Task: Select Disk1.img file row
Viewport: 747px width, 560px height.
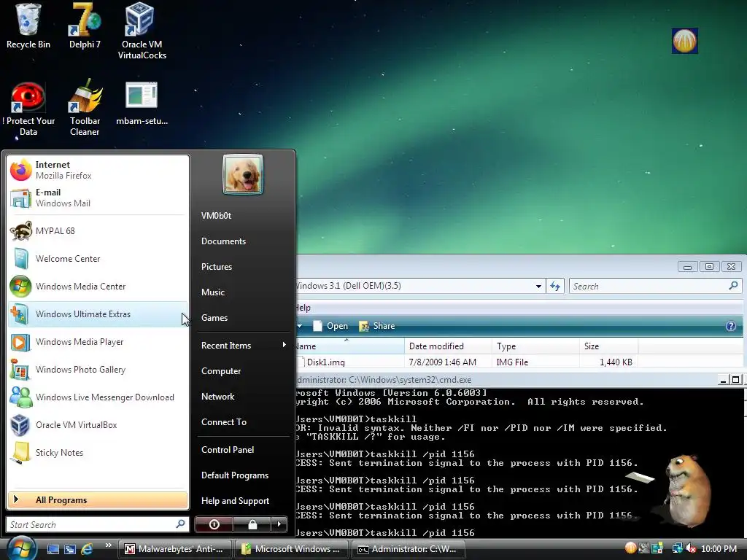Action: pyautogui.click(x=466, y=362)
